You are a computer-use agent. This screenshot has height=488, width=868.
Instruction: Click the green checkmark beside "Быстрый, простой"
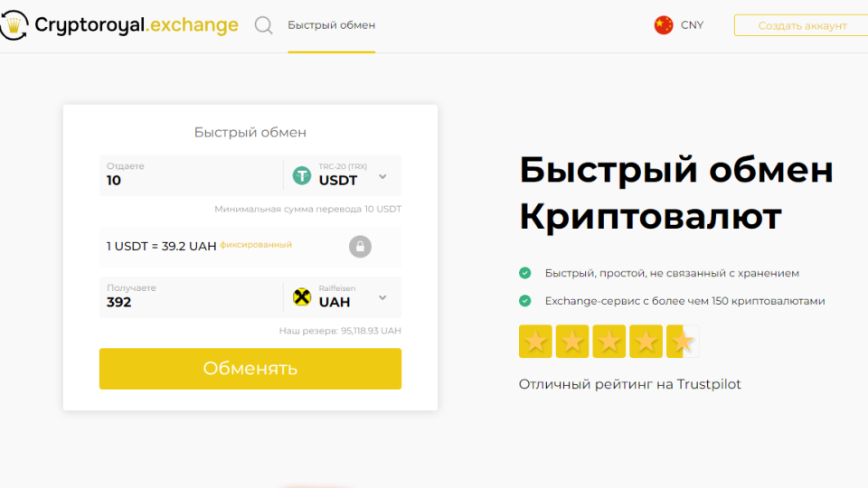[x=524, y=273]
